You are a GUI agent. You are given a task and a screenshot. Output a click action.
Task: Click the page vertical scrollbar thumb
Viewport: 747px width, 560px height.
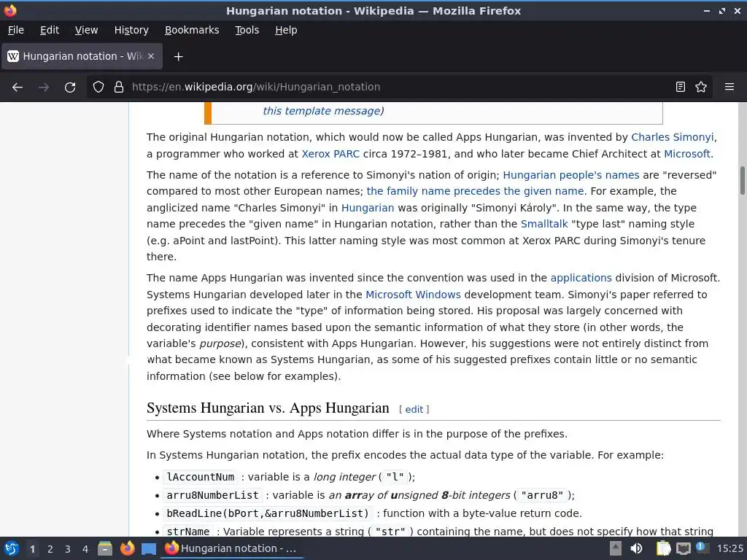click(x=742, y=180)
